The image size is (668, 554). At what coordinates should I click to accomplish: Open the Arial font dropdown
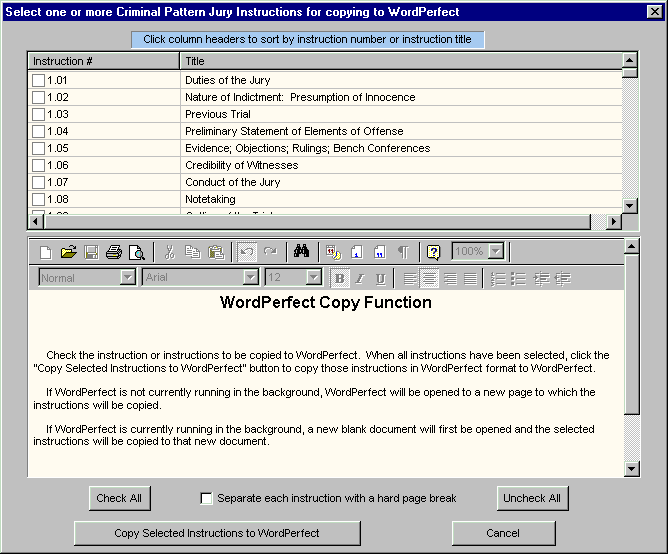click(251, 277)
